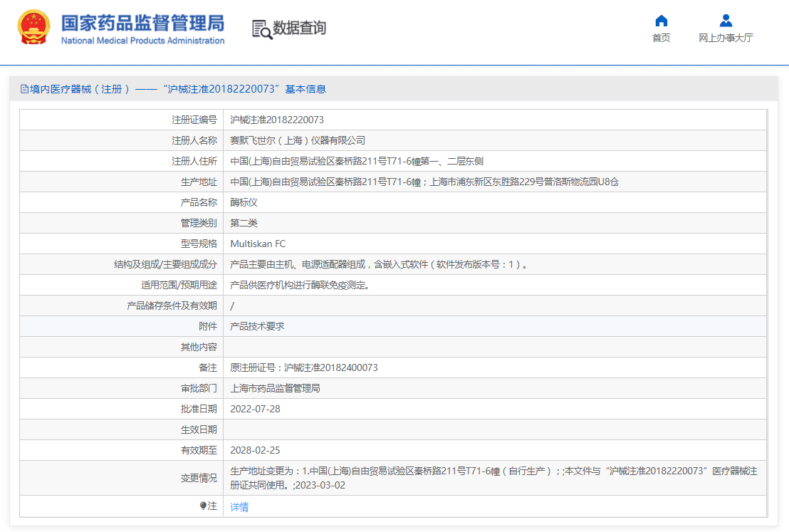Click the Multiskan FC model value
This screenshot has height=532, width=789.
pos(258,244)
